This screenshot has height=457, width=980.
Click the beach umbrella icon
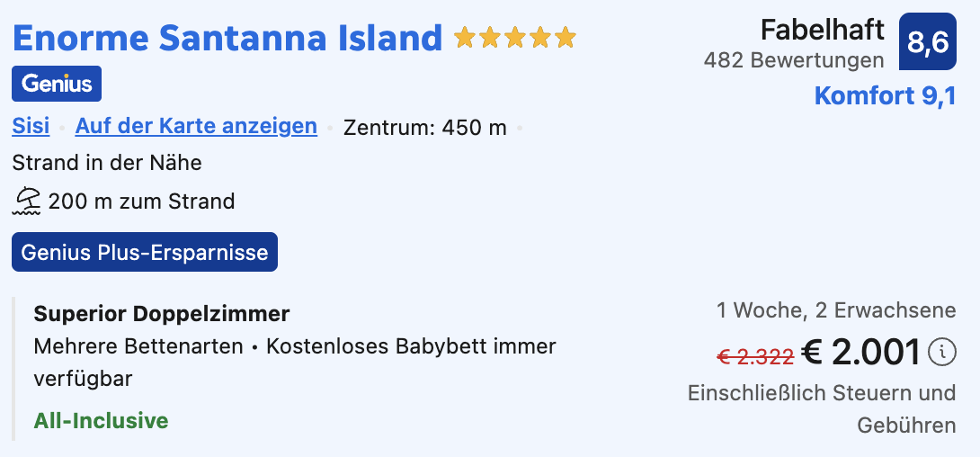coord(27,201)
